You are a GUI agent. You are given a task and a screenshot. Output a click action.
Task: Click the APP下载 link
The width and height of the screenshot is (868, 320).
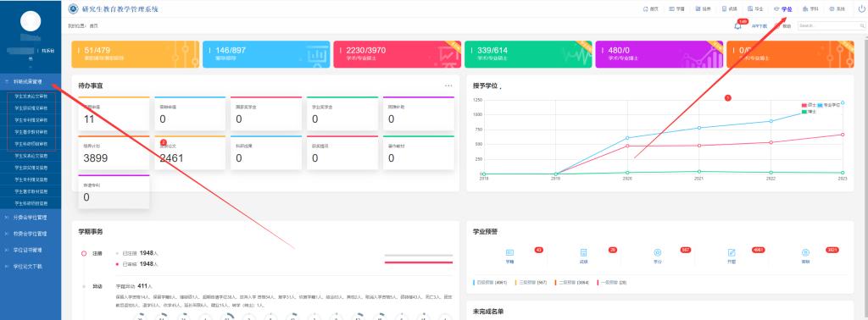point(759,26)
